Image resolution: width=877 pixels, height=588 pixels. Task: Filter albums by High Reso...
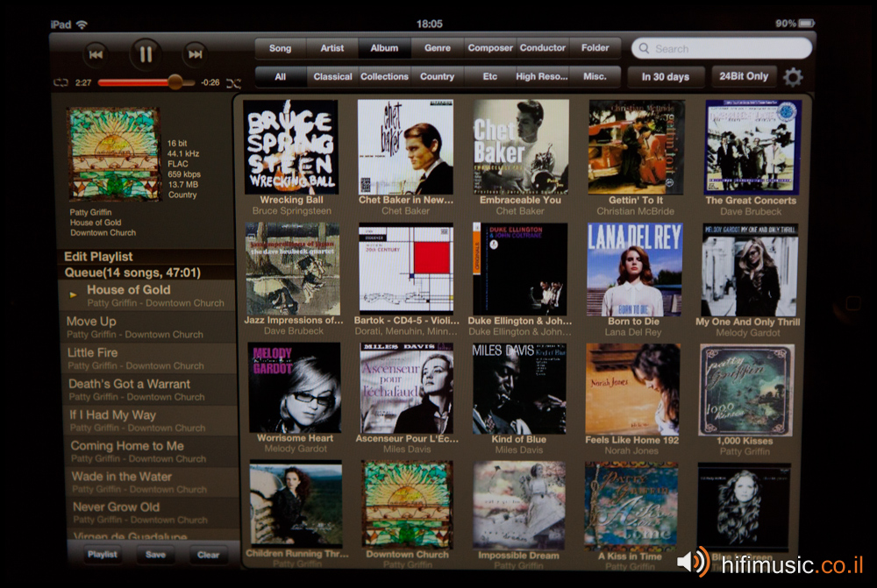coord(542,76)
